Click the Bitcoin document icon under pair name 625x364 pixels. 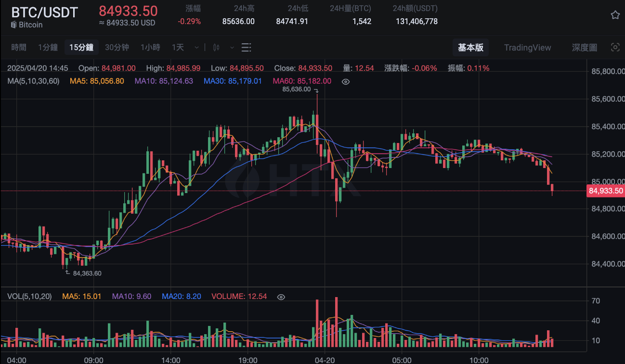point(14,25)
